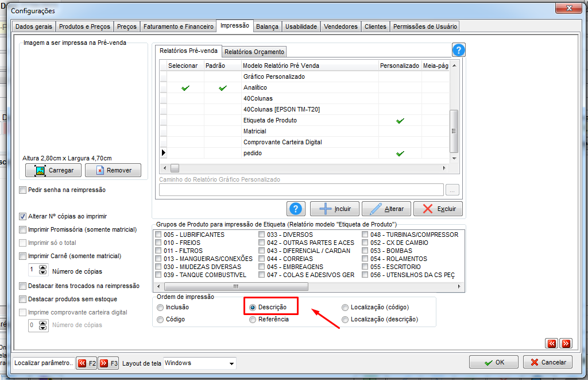Image resolution: width=588 pixels, height=380 pixels.
Task: Confirm settings with the OK button
Action: click(x=493, y=362)
